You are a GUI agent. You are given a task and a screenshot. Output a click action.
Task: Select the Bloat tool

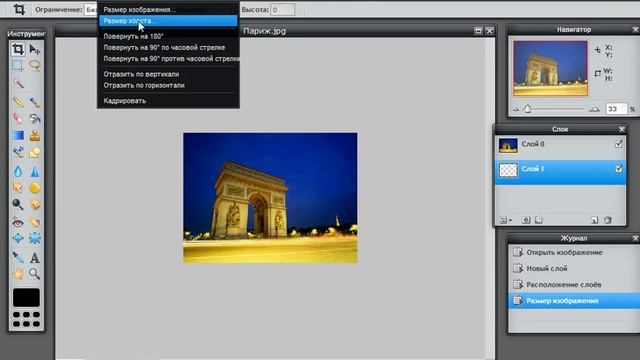pos(18,238)
